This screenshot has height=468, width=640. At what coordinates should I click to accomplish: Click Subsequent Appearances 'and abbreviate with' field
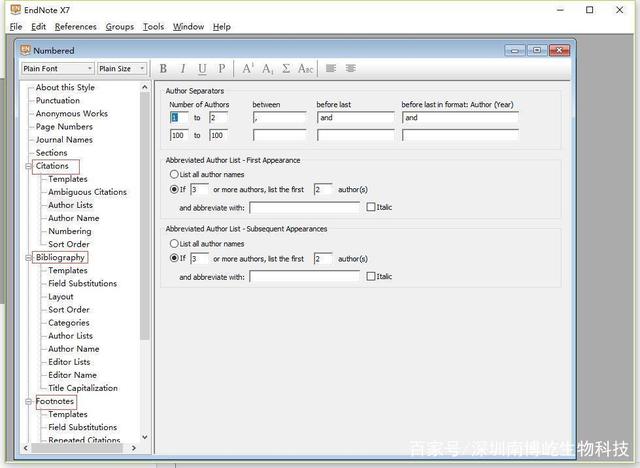coord(304,277)
